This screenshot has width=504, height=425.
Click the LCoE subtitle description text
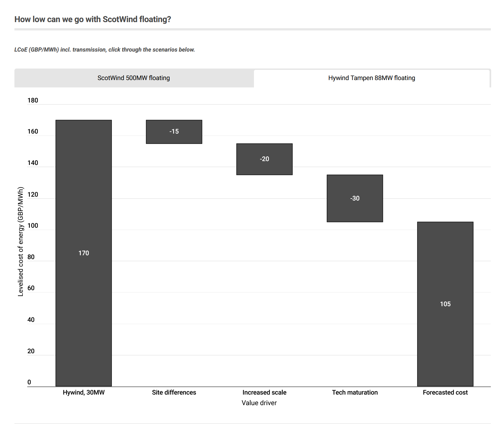tap(105, 50)
